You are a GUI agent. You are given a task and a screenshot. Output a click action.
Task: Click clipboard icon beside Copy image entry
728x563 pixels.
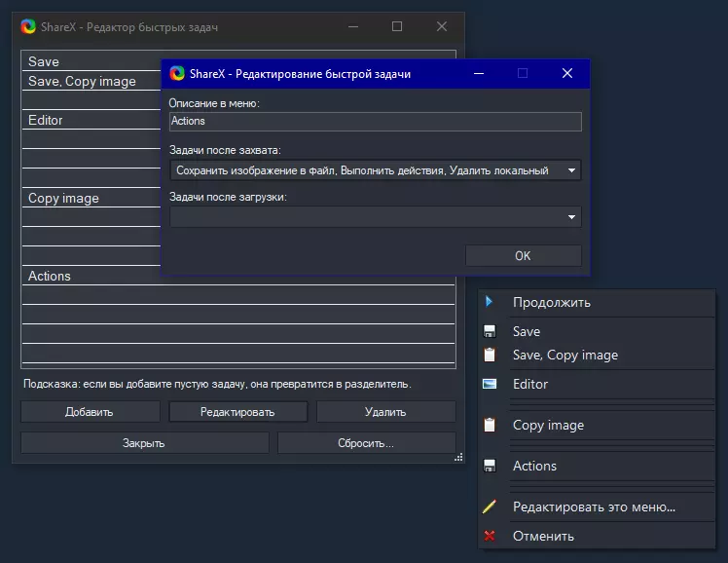click(490, 425)
